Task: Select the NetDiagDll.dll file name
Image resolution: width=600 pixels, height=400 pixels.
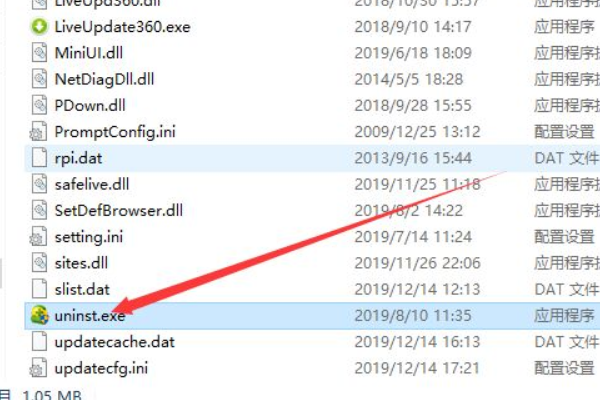Action: pyautogui.click(x=104, y=79)
